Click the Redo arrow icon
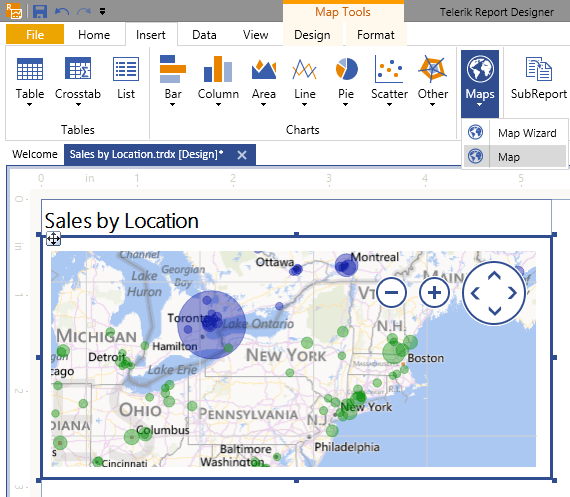This screenshot has width=570, height=497. 84,12
